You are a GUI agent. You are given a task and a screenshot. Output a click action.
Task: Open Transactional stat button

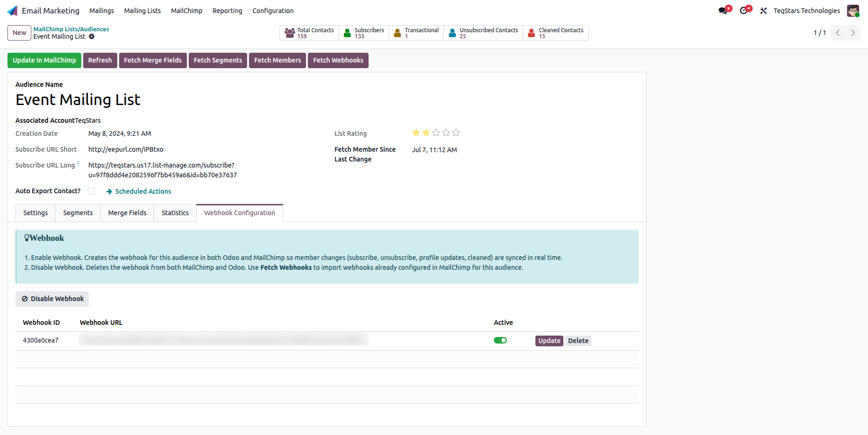point(416,33)
